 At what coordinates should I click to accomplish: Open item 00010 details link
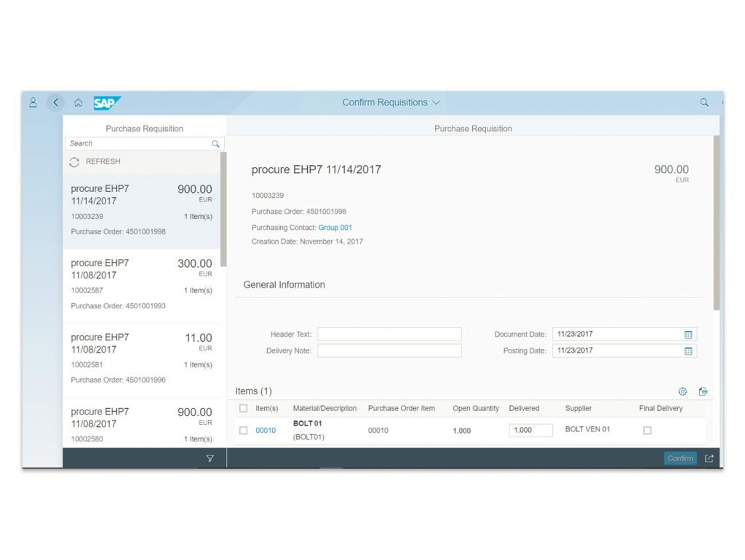click(265, 431)
